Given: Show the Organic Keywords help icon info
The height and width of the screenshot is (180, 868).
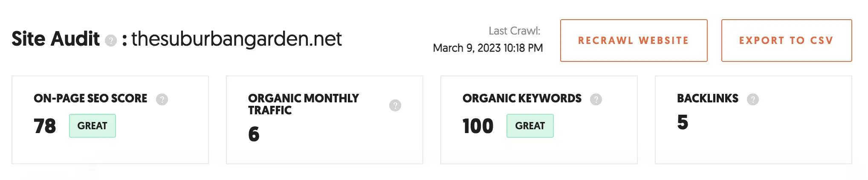Looking at the screenshot, I should click(x=596, y=99).
